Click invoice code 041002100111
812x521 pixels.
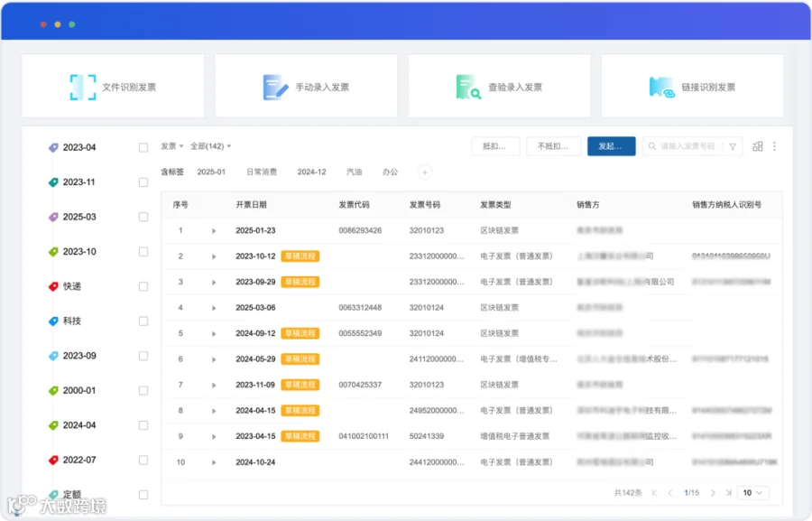click(364, 436)
